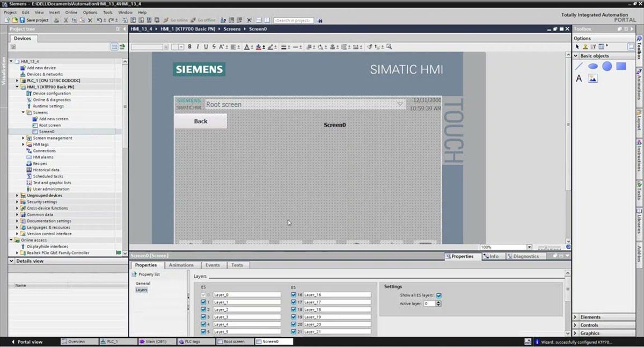Toggle the Layer_1 visibility checkbox
Image resolution: width=644 pixels, height=347 pixels.
tap(203, 302)
